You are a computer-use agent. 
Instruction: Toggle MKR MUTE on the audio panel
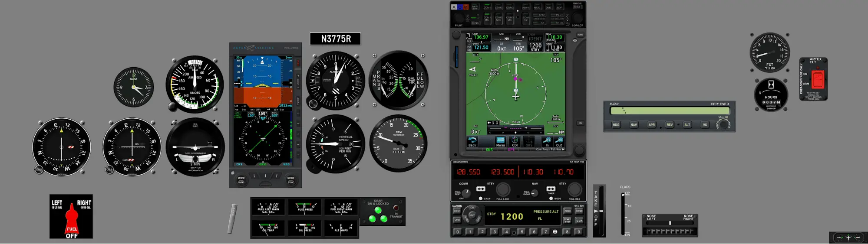[x=475, y=7]
